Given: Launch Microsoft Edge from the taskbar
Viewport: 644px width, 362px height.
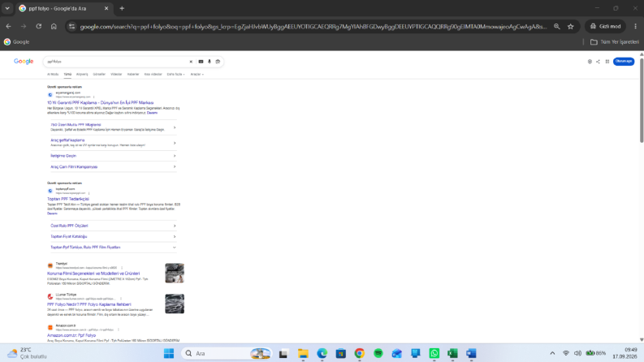Looking at the screenshot, I should pos(322,353).
